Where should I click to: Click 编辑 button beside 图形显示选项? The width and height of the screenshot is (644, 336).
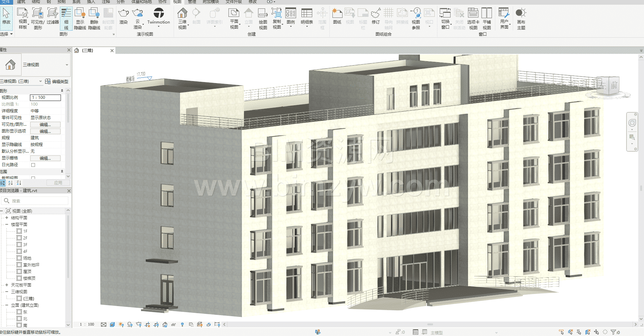pyautogui.click(x=45, y=131)
